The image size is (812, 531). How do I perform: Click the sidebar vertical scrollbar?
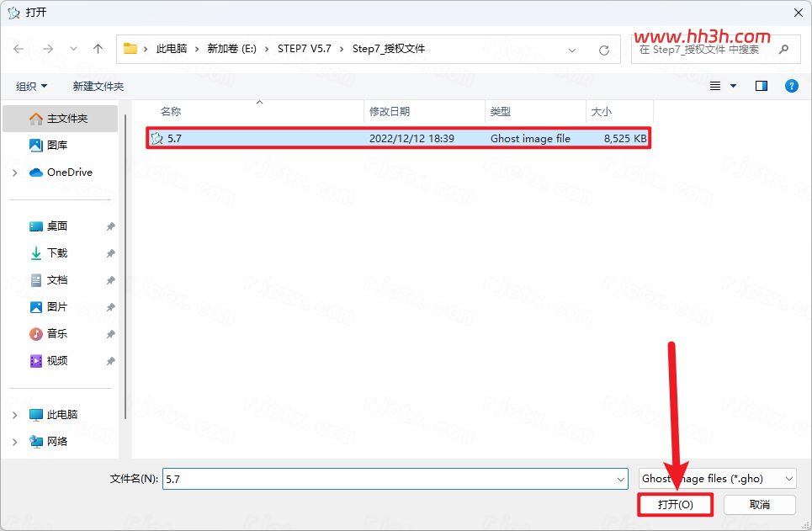(x=125, y=267)
